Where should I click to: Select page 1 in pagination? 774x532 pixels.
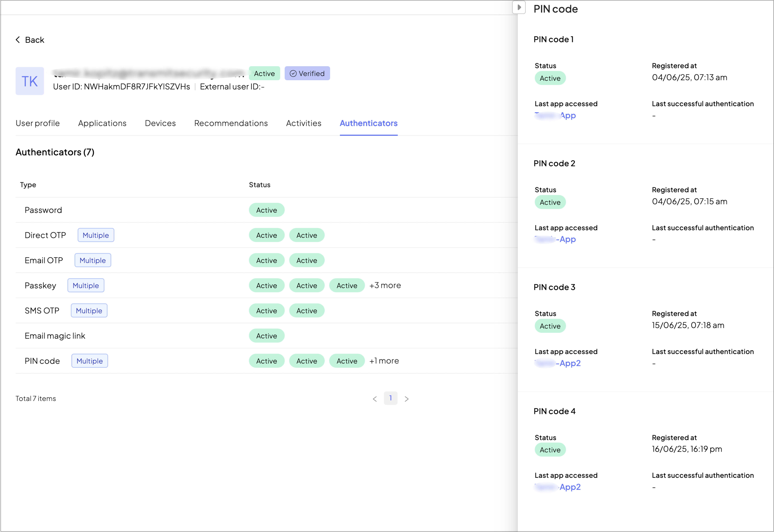pyautogui.click(x=390, y=398)
